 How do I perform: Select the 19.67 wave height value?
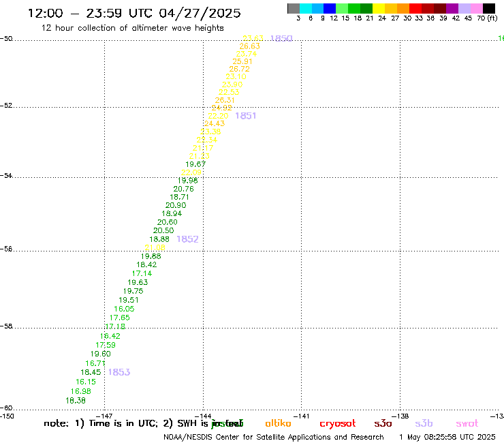coord(195,164)
